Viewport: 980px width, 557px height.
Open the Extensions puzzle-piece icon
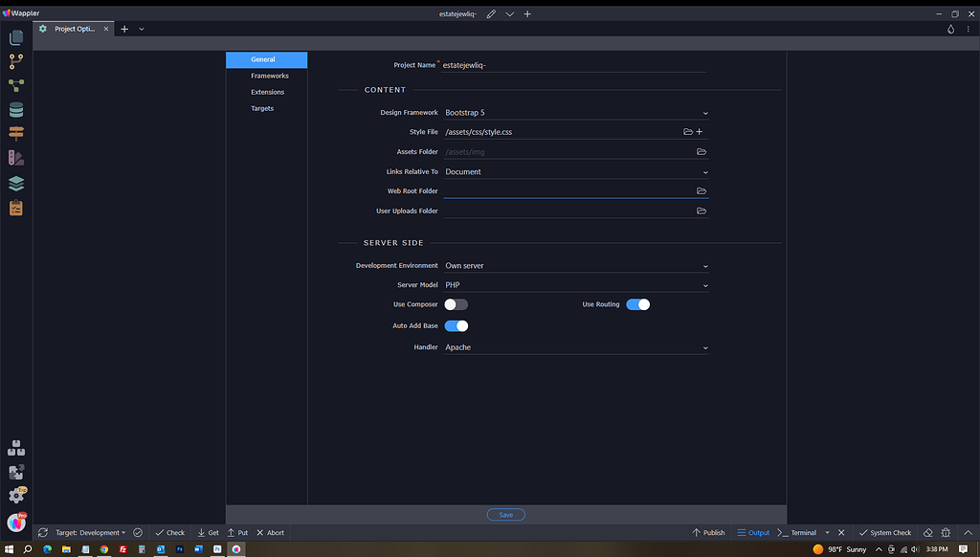pyautogui.click(x=15, y=471)
